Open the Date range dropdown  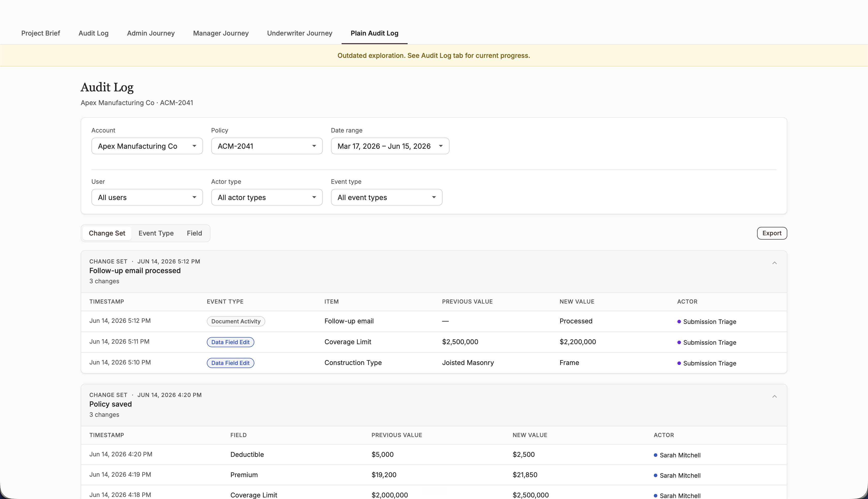click(x=390, y=146)
